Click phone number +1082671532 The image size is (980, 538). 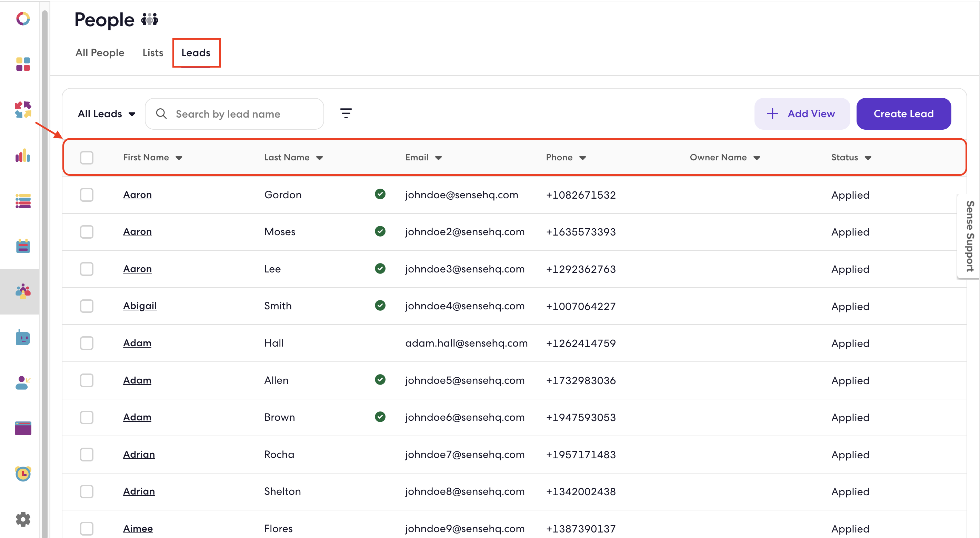pyautogui.click(x=581, y=195)
